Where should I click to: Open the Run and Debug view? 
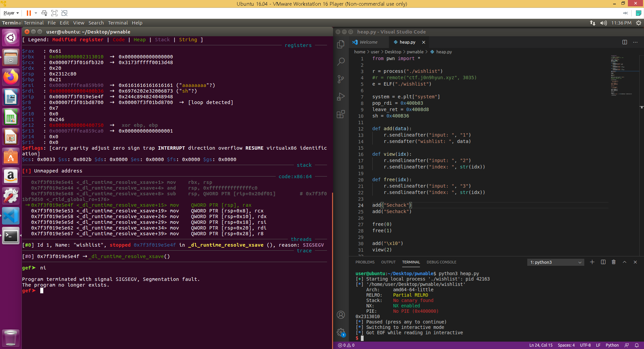click(x=341, y=97)
